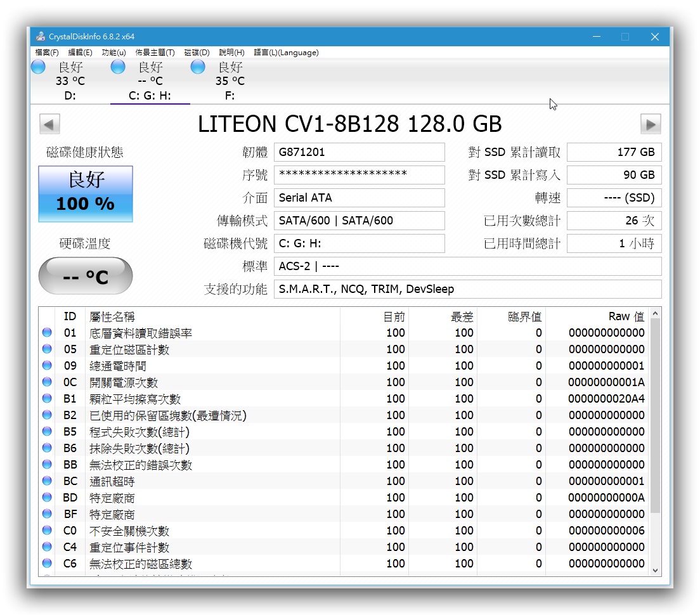Click status icon of attribute BC
The width and height of the screenshot is (700, 615).
click(x=47, y=481)
